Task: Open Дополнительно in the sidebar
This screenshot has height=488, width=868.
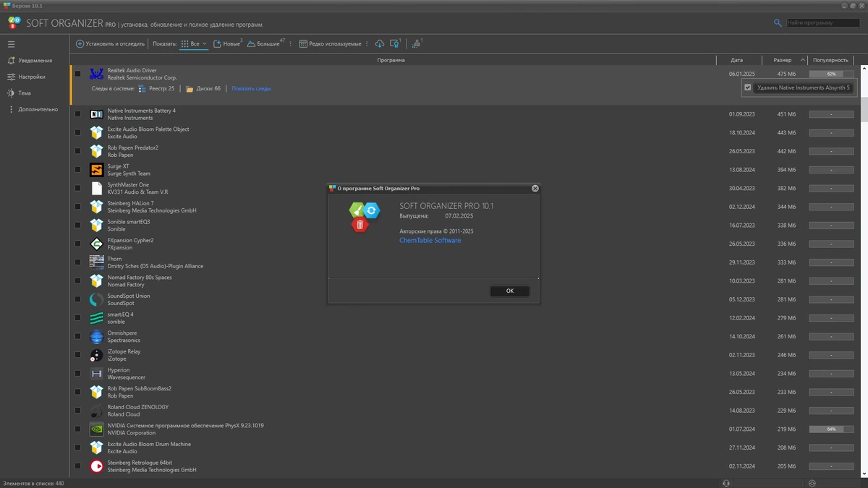Action: coord(33,109)
